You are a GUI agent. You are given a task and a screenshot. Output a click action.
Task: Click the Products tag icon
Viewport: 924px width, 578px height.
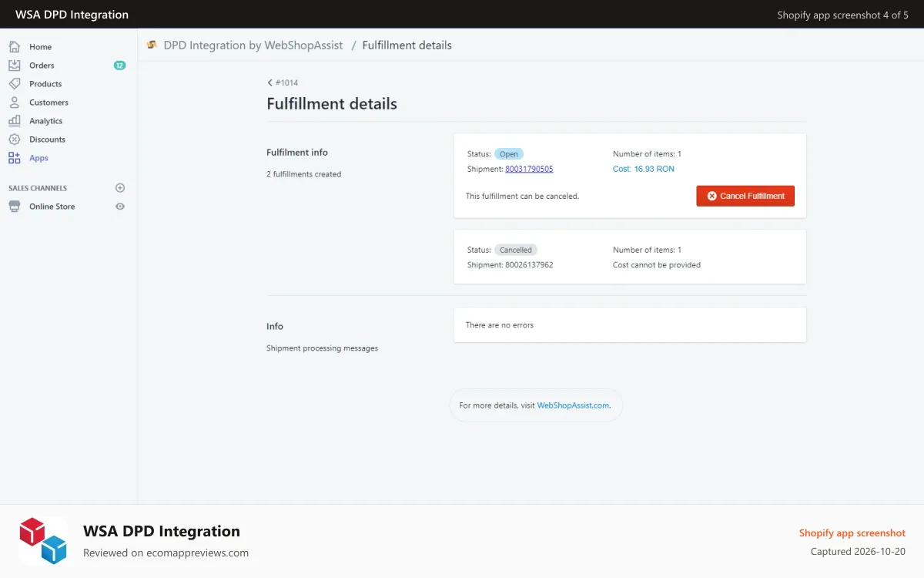[14, 84]
